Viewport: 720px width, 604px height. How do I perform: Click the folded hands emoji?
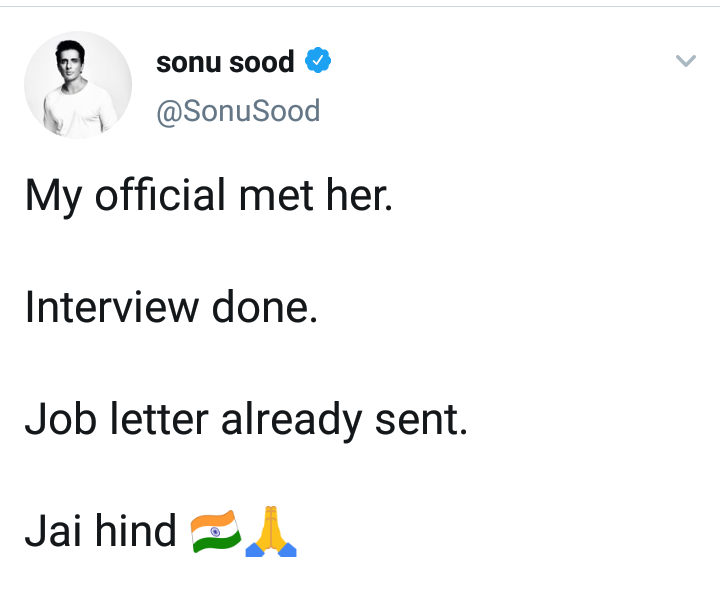click(x=273, y=531)
